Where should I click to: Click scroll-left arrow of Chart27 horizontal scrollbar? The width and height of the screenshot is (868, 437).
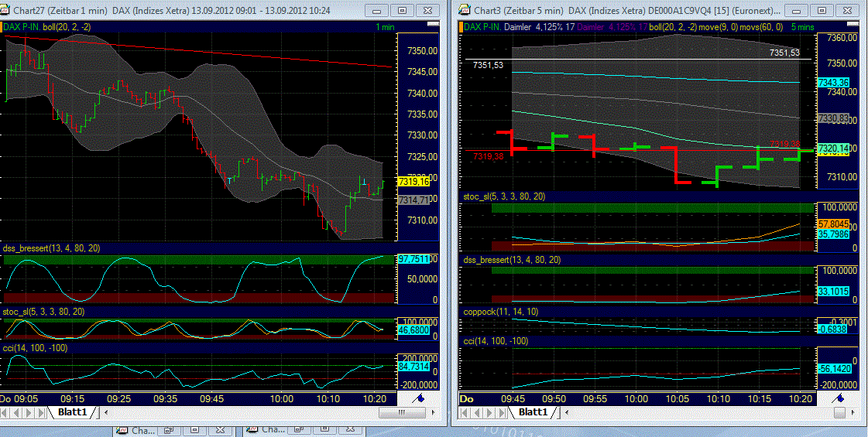(x=106, y=413)
